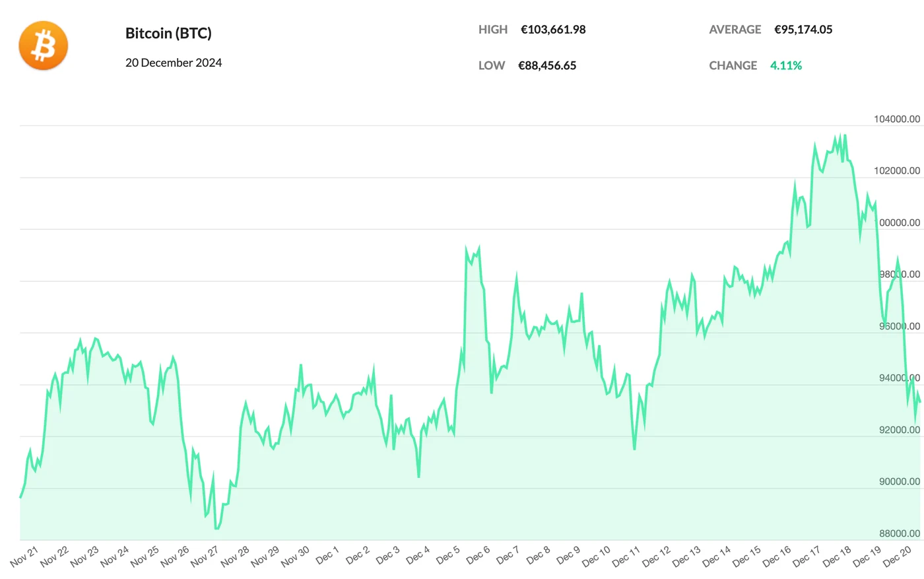Click the 104000.00 y-axis label

897,119
